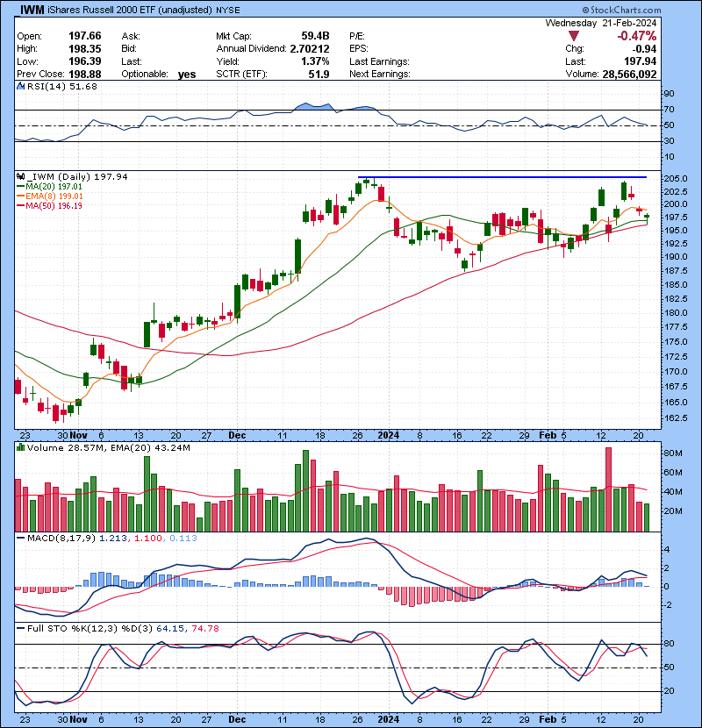Image resolution: width=702 pixels, height=728 pixels.
Task: Click the 162.5 price axis label
Action: pos(675,418)
